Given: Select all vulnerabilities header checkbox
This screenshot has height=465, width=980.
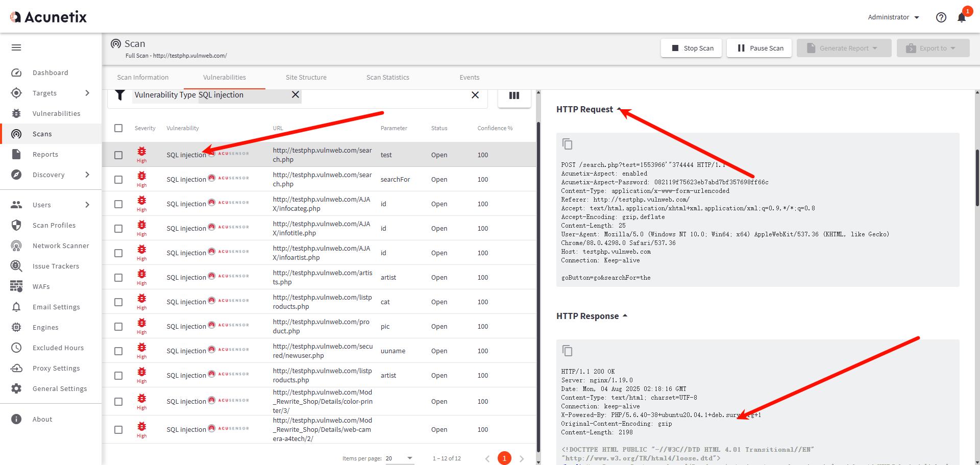Looking at the screenshot, I should [118, 128].
